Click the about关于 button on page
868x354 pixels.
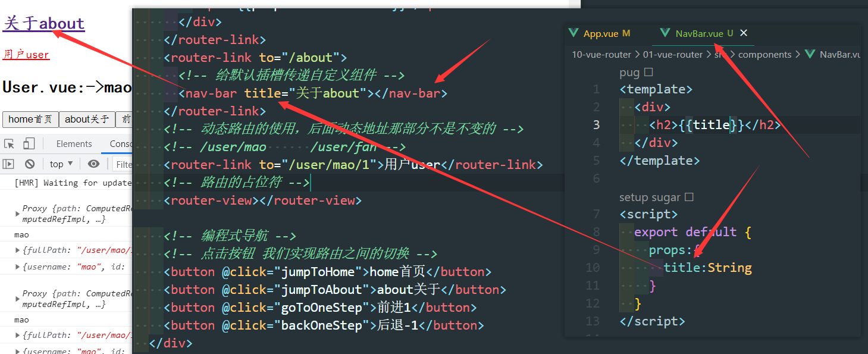tap(87, 120)
